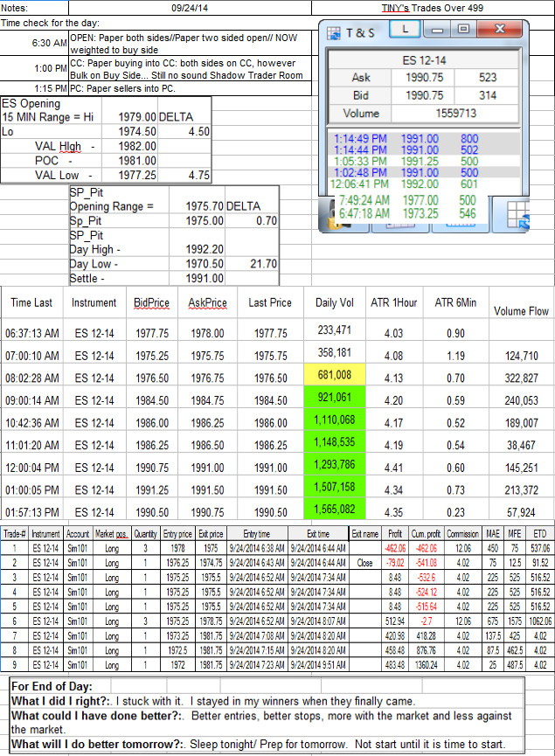
Task: Click the 06:37:13 AM Time Last cell
Action: point(31,333)
